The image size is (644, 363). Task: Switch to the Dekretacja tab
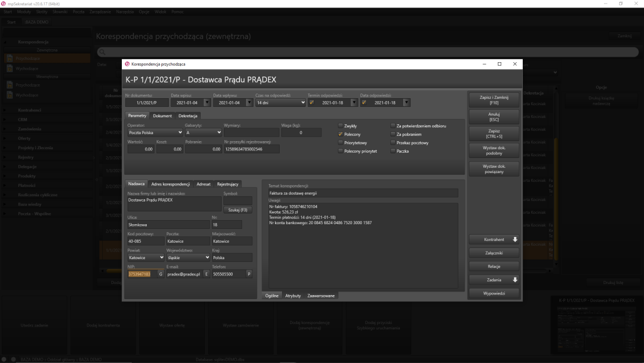[188, 116]
